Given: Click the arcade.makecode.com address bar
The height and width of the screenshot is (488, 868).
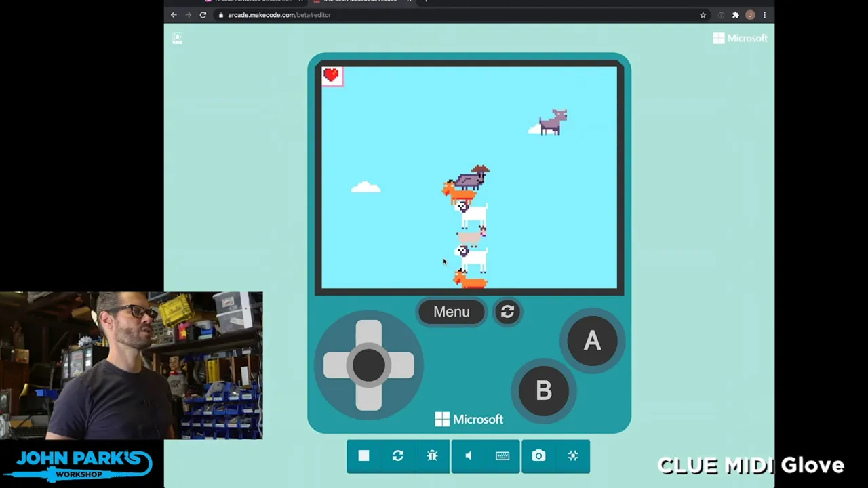Looking at the screenshot, I should pyautogui.click(x=454, y=15).
